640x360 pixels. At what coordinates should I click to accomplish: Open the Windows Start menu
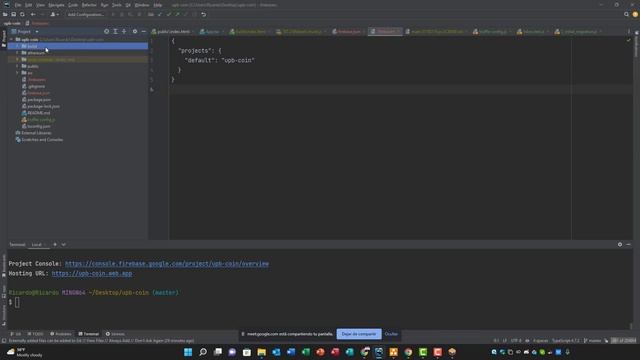click(188, 352)
